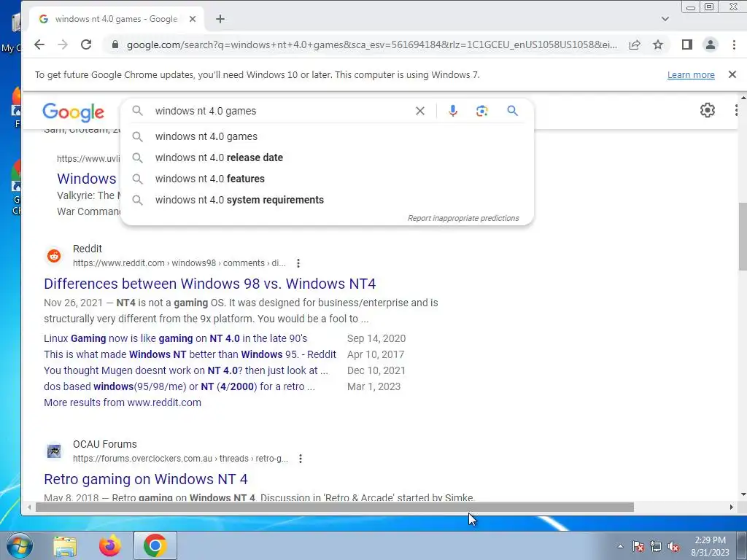Reload the current page
Screen dimensions: 747x560
click(x=86, y=44)
